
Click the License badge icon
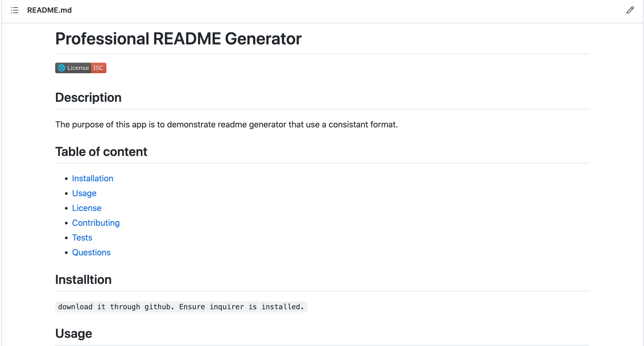(61, 68)
